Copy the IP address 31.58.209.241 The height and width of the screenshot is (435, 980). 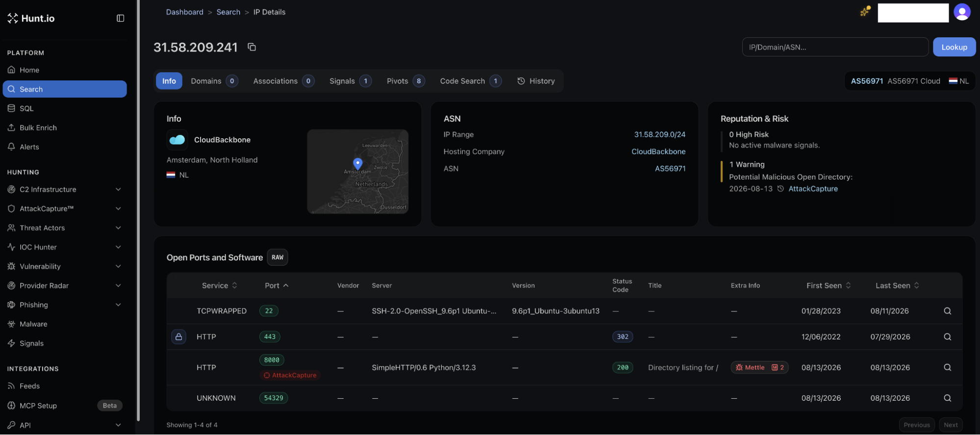251,47
